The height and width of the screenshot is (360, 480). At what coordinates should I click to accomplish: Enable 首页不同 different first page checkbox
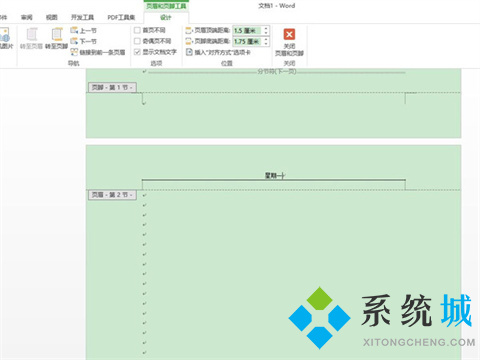137,30
